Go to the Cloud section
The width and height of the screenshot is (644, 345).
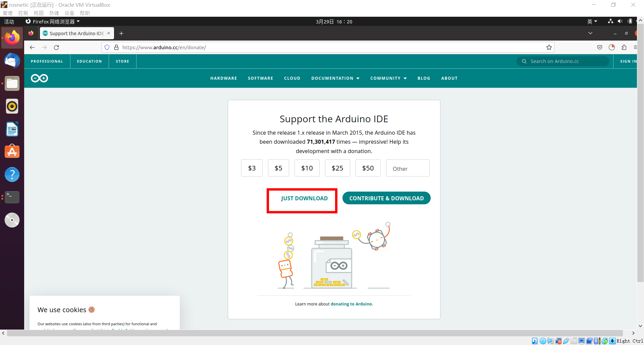(292, 78)
